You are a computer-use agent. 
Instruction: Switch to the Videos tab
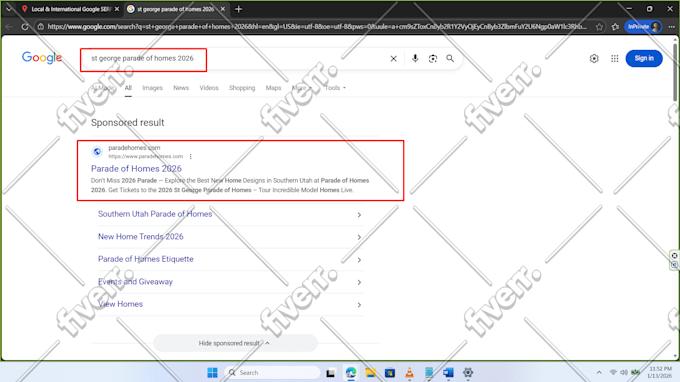209,88
